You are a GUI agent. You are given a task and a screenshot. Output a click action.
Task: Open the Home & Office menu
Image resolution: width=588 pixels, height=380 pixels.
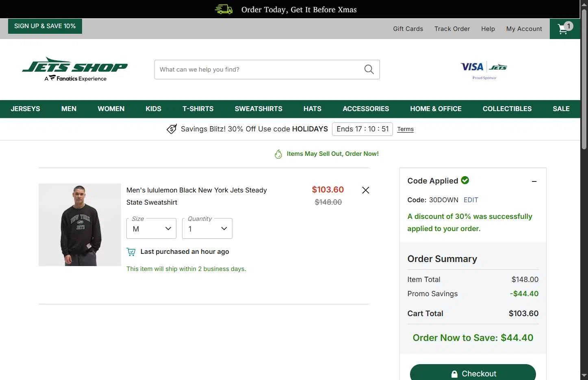point(436,109)
